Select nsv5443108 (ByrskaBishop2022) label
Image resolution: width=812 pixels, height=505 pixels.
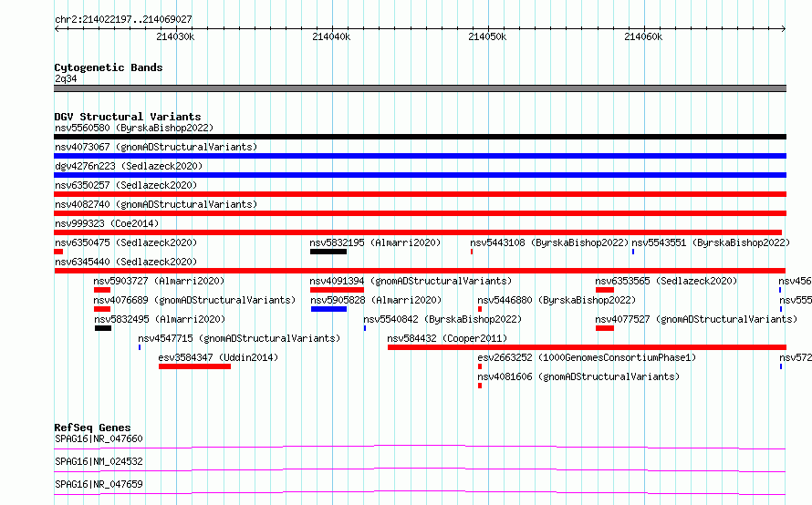click(x=549, y=242)
